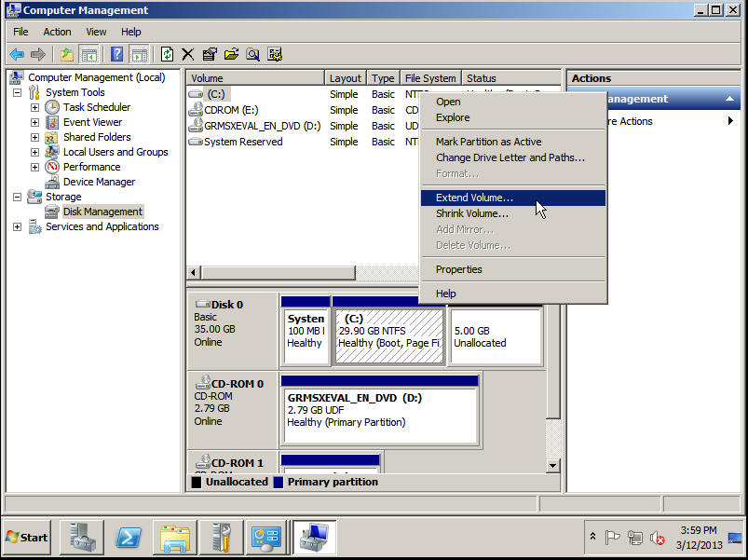Image resolution: width=748 pixels, height=560 pixels.
Task: Choose Explore from the context menu
Action: pyautogui.click(x=513, y=117)
